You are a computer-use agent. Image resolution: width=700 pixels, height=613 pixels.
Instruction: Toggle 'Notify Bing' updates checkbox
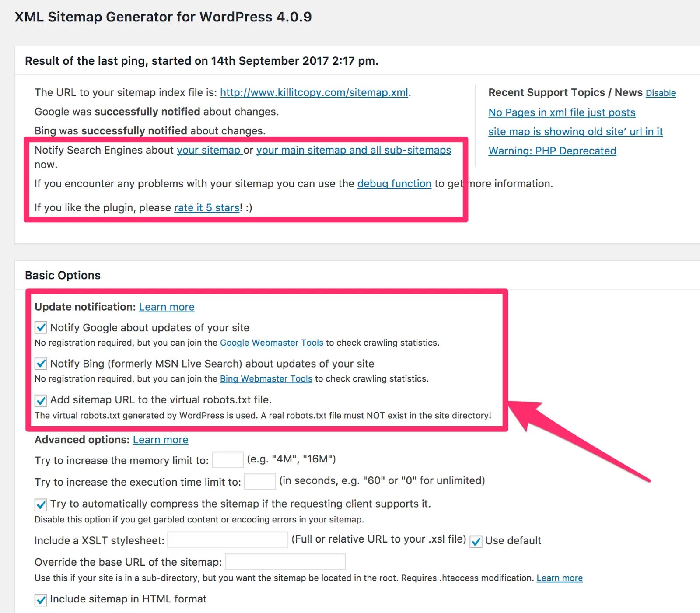point(41,364)
